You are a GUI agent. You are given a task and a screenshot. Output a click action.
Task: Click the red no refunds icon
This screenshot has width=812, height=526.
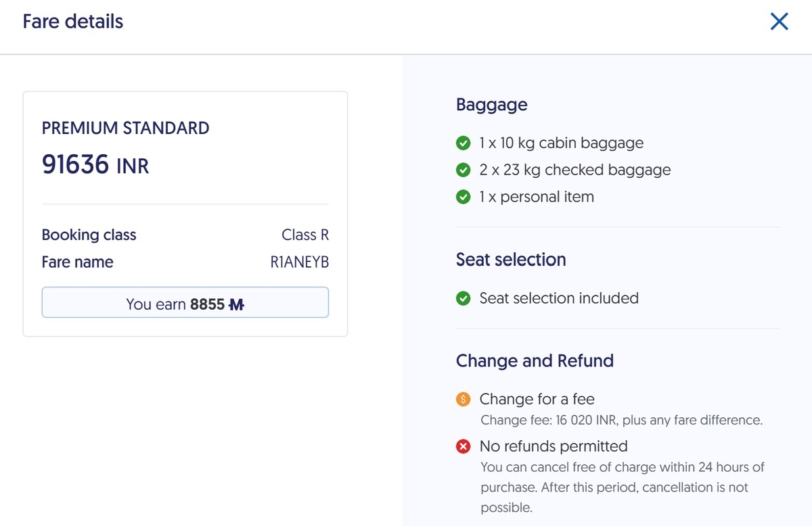click(464, 446)
